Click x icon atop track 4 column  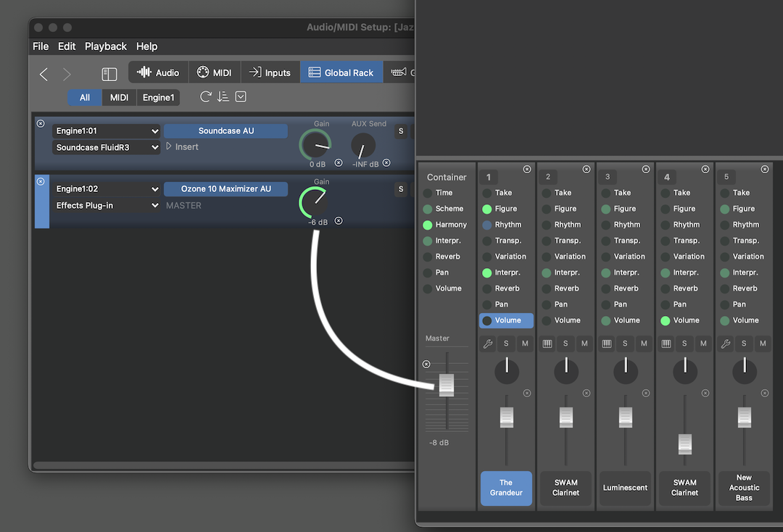tap(705, 169)
